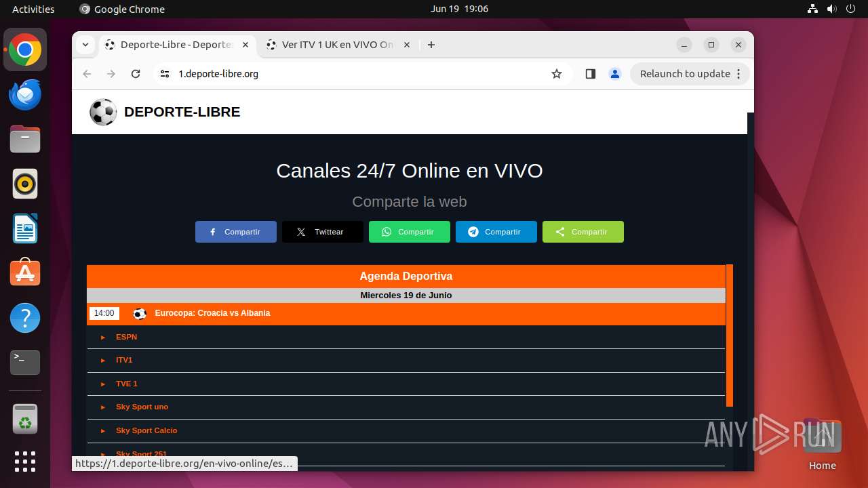Open Chrome profile menu
868x488 pixels.
coord(615,74)
